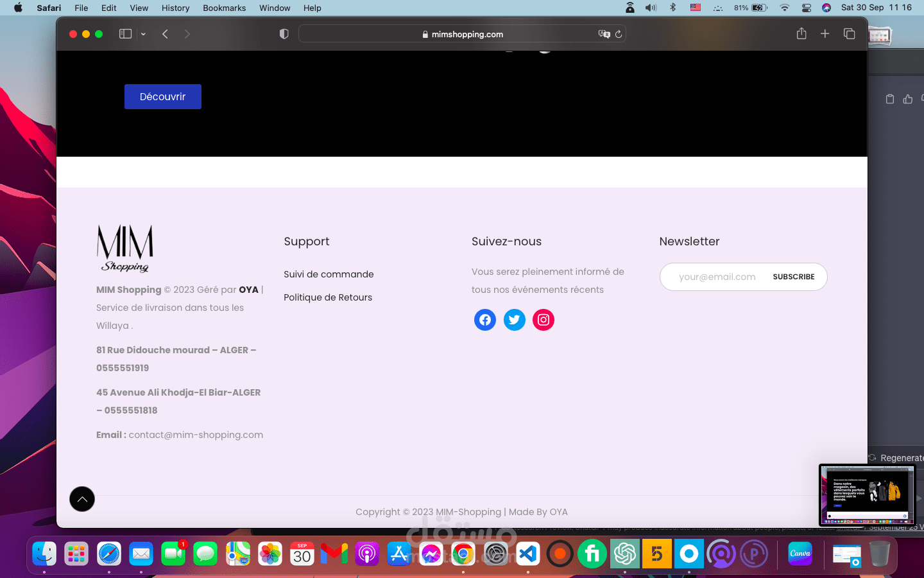Click the contact@mim-shopping.com email address
Screen dimensions: 924x578
click(x=196, y=435)
